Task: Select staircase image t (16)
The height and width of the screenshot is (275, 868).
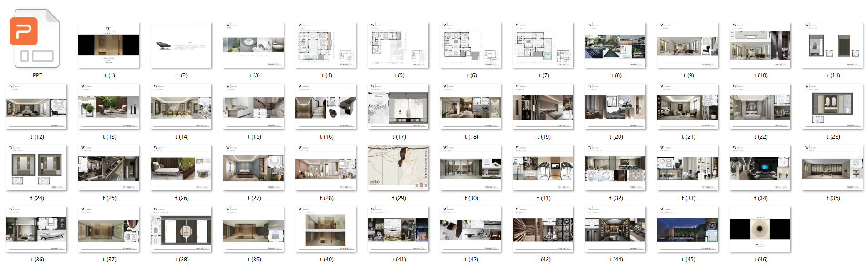Action: (x=326, y=106)
